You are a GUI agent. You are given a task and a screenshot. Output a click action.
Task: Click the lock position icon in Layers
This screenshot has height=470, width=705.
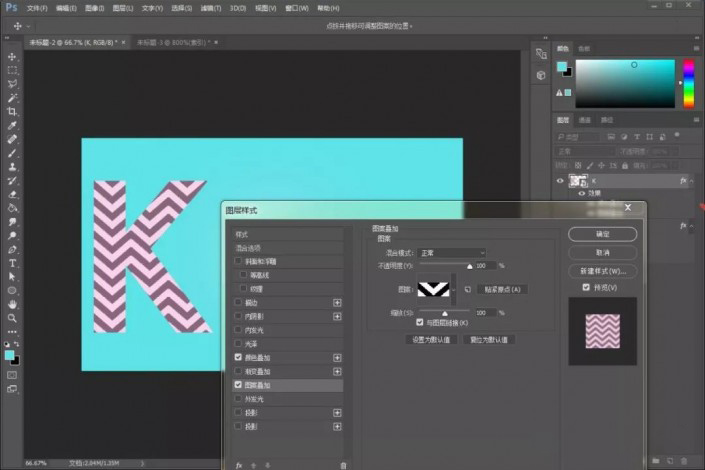tap(601, 166)
